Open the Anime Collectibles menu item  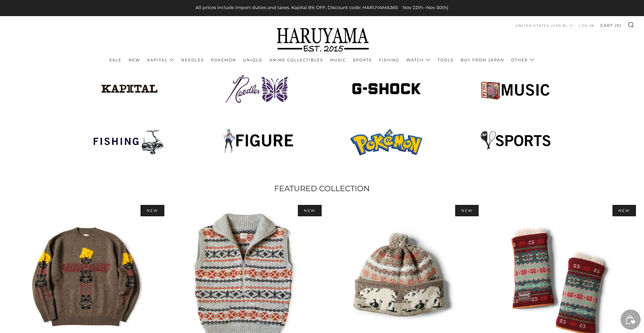point(296,60)
